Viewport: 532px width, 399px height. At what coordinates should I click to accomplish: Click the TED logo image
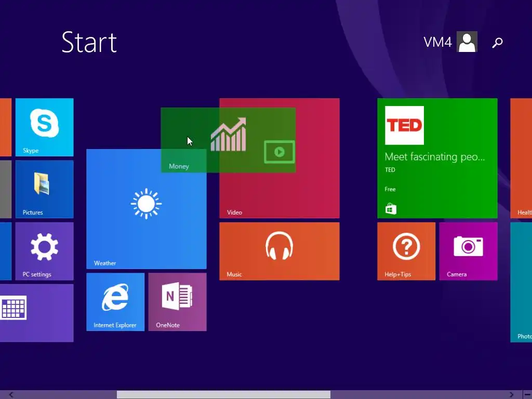[x=404, y=125]
